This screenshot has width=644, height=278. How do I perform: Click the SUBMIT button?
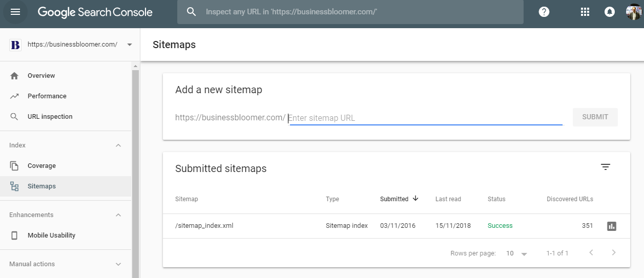click(x=595, y=117)
